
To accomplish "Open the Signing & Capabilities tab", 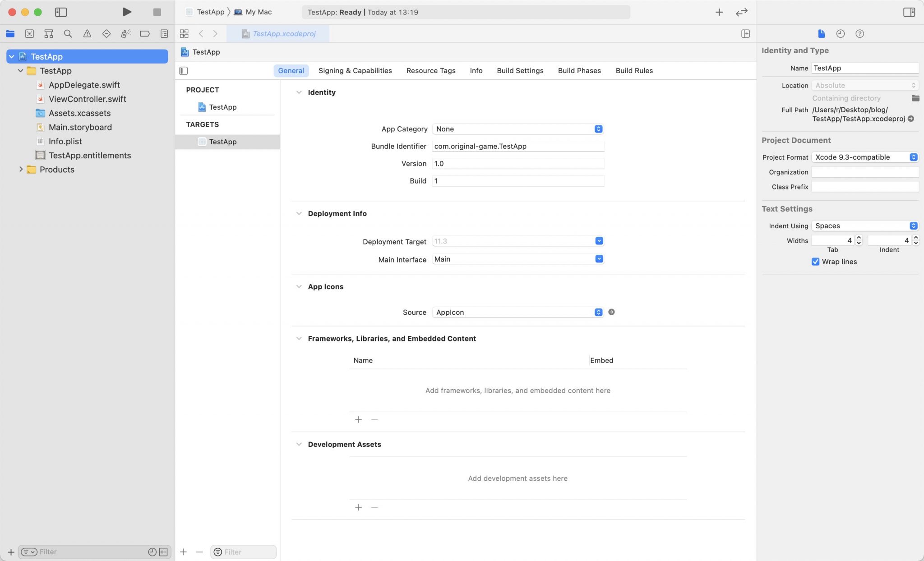I will tap(355, 70).
